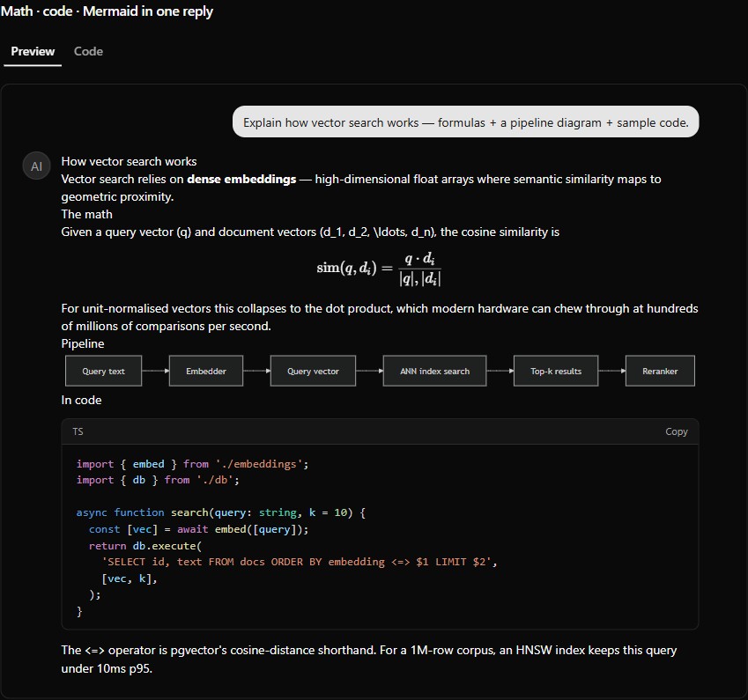The height and width of the screenshot is (700, 748).
Task: Open the Code tab
Action: point(88,51)
